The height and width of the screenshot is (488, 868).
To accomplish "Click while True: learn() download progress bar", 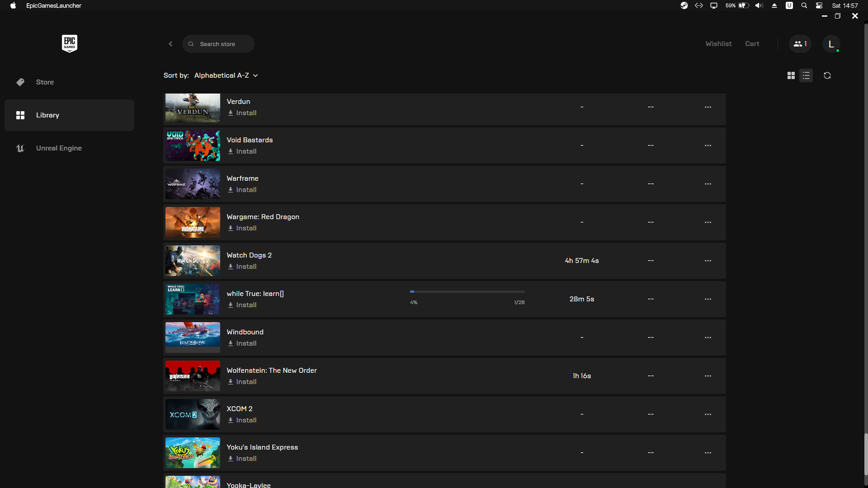I will 467,292.
